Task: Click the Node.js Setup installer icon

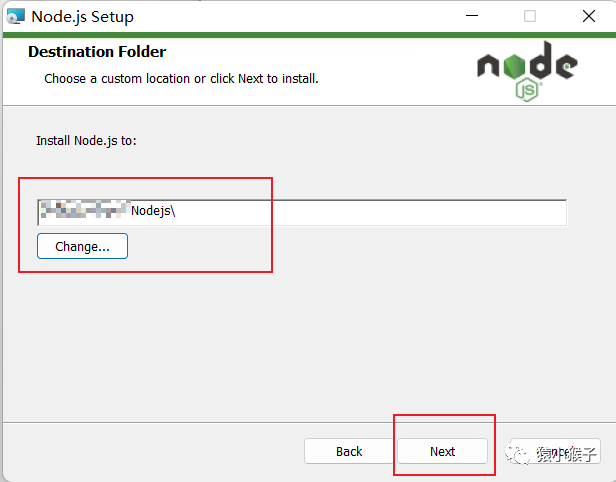Action: point(16,16)
